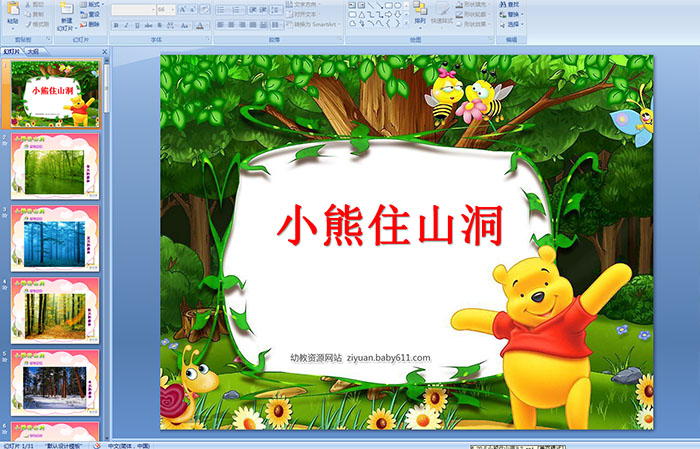Click Delete (删除) slide button
This screenshot has width=700, height=449.
coord(90,24)
